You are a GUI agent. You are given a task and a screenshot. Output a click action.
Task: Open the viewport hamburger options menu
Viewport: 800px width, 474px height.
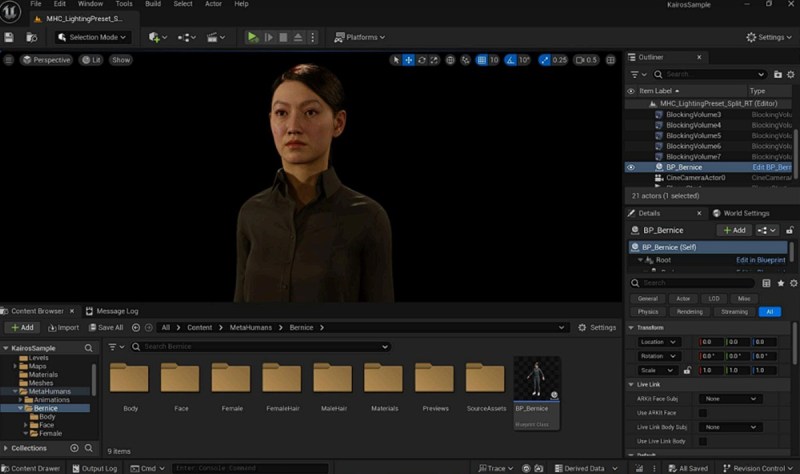pos(8,60)
